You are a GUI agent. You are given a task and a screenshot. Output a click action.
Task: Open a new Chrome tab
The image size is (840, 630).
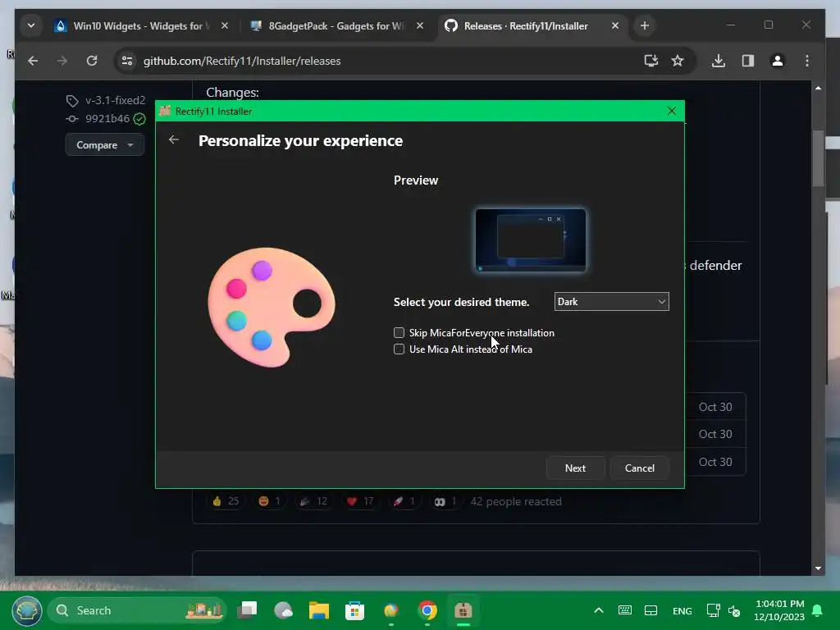coord(645,25)
